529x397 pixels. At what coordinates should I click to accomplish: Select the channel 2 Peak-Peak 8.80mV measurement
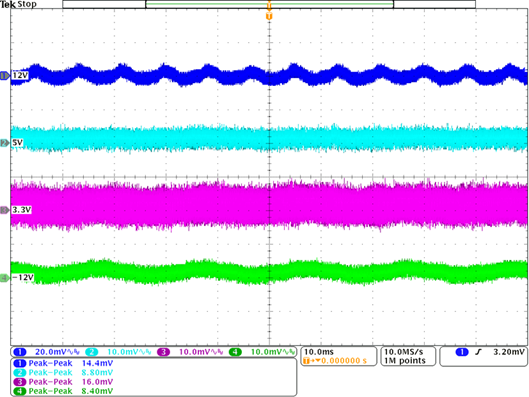coord(63,372)
